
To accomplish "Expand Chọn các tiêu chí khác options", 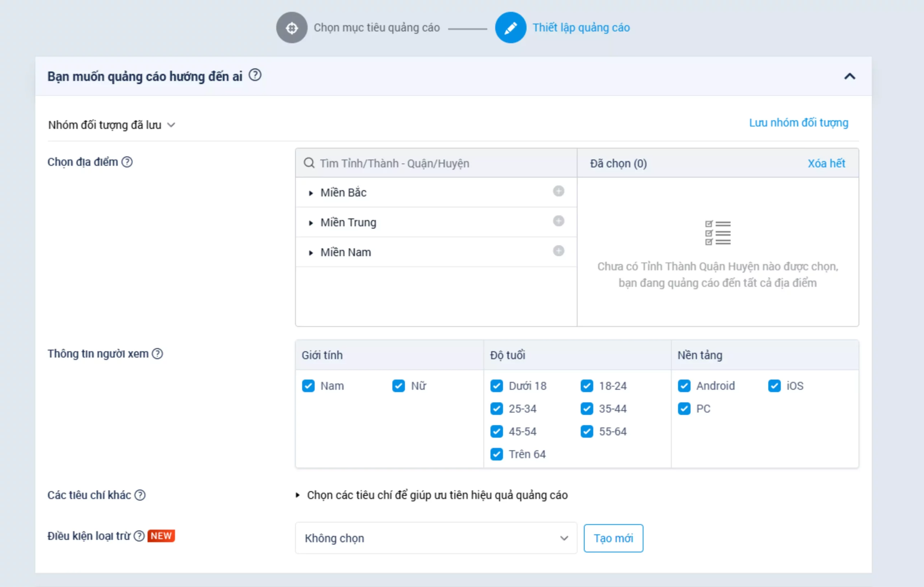I will [x=297, y=495].
